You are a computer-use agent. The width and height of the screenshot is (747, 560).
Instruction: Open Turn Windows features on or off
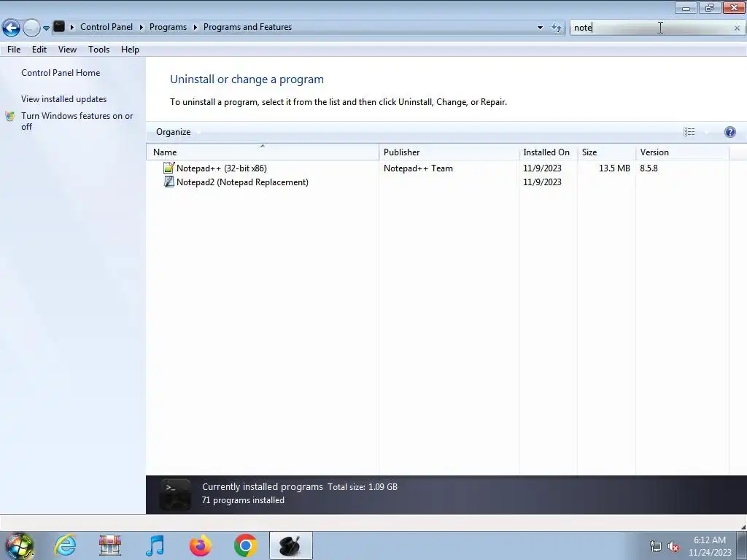pyautogui.click(x=77, y=121)
